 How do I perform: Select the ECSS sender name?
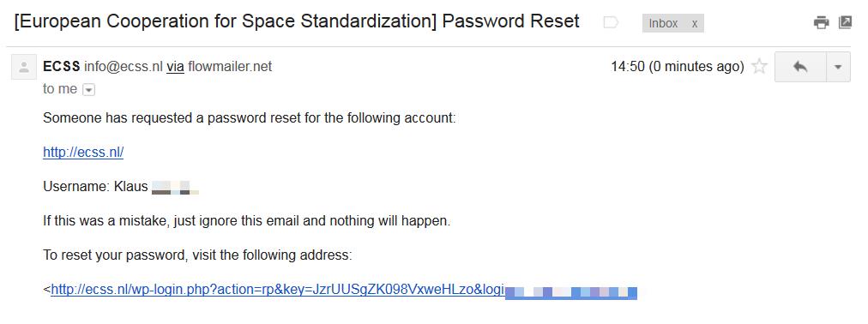coord(62,67)
